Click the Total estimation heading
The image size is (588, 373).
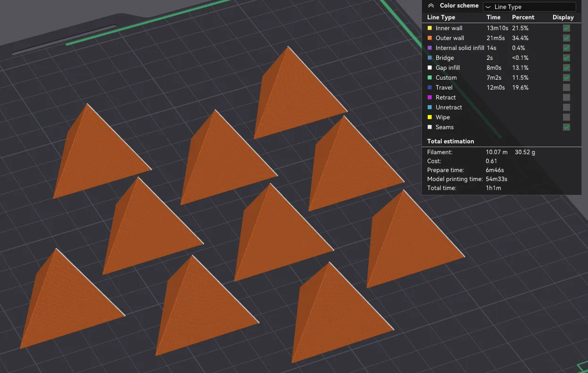pyautogui.click(x=450, y=141)
